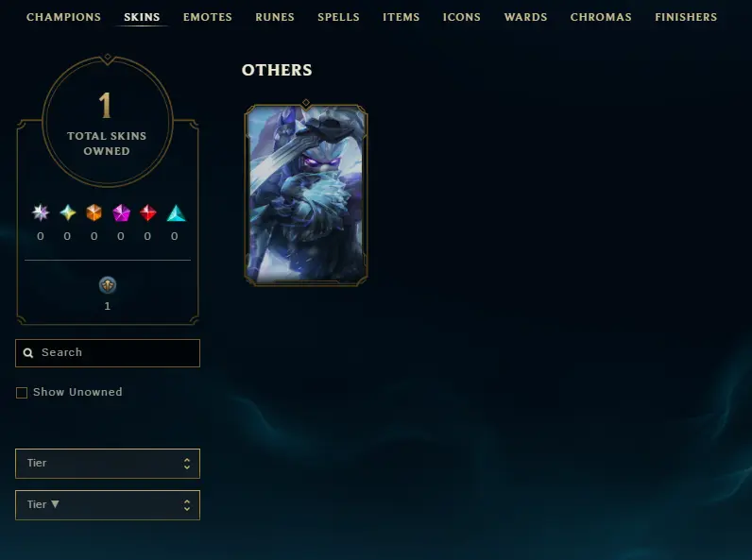Click the green four-point tier gem icon
Viewport: 752px width, 560px height.
tap(68, 212)
